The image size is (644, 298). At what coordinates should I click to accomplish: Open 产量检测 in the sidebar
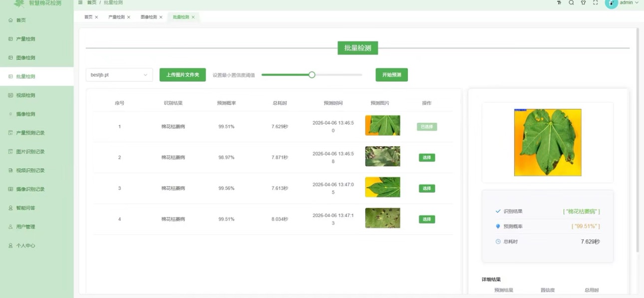pos(37,39)
